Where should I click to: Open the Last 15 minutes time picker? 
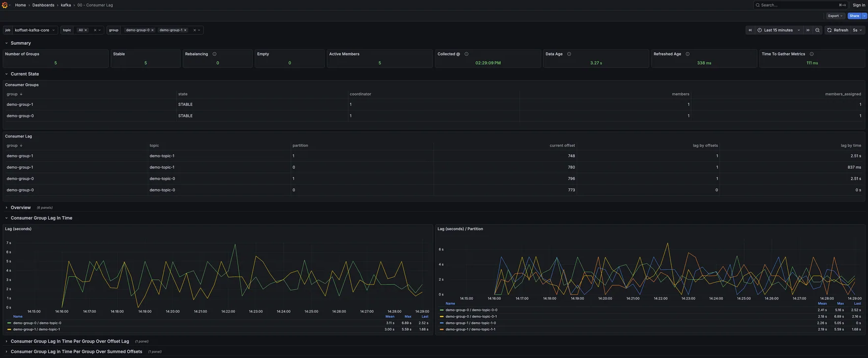779,30
